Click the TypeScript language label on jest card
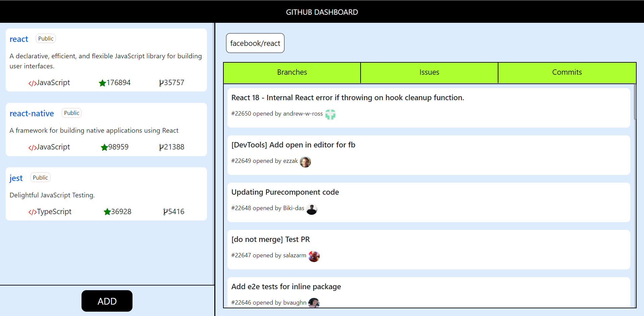Viewport: 644px width, 316px height. point(54,212)
